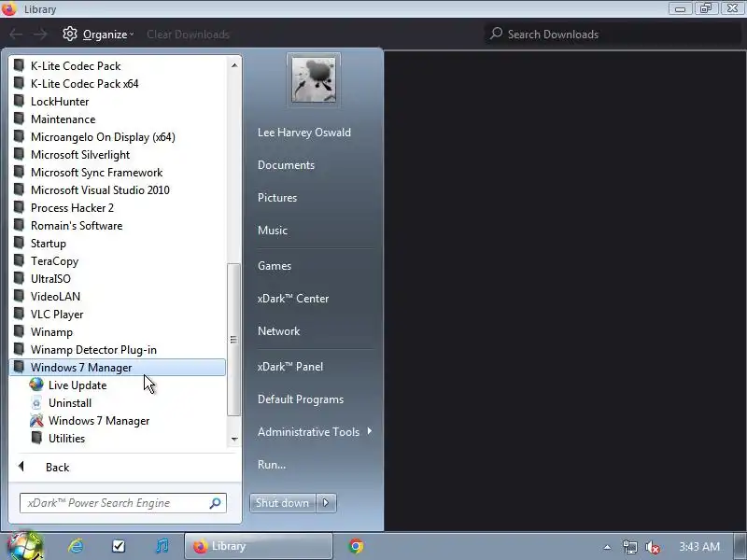Viewport: 747px width, 560px height.
Task: Click the 3:43 AM system clock
Action: click(x=699, y=547)
